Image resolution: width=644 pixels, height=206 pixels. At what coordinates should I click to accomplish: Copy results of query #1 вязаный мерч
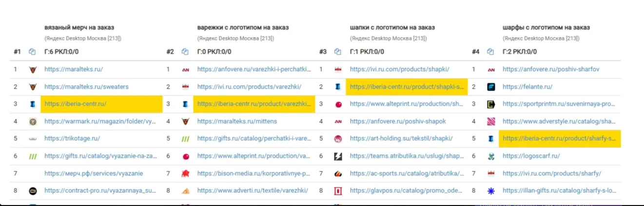32,52
